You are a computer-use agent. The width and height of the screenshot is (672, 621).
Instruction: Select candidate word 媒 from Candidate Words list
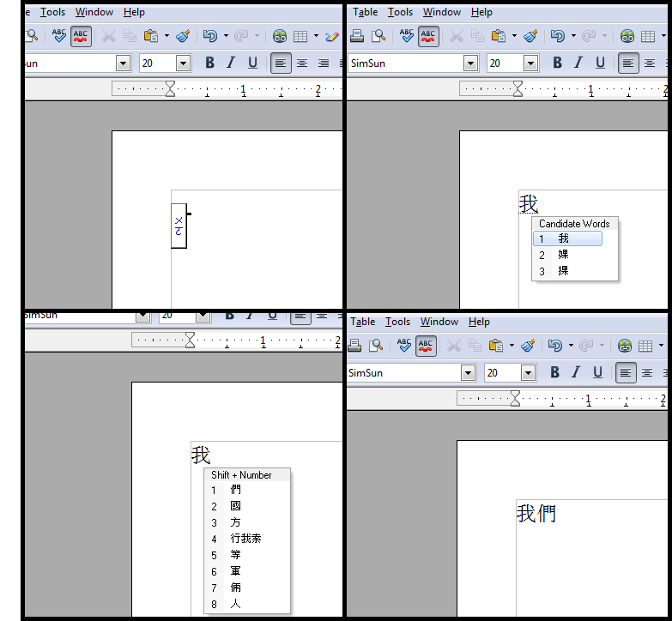[564, 255]
